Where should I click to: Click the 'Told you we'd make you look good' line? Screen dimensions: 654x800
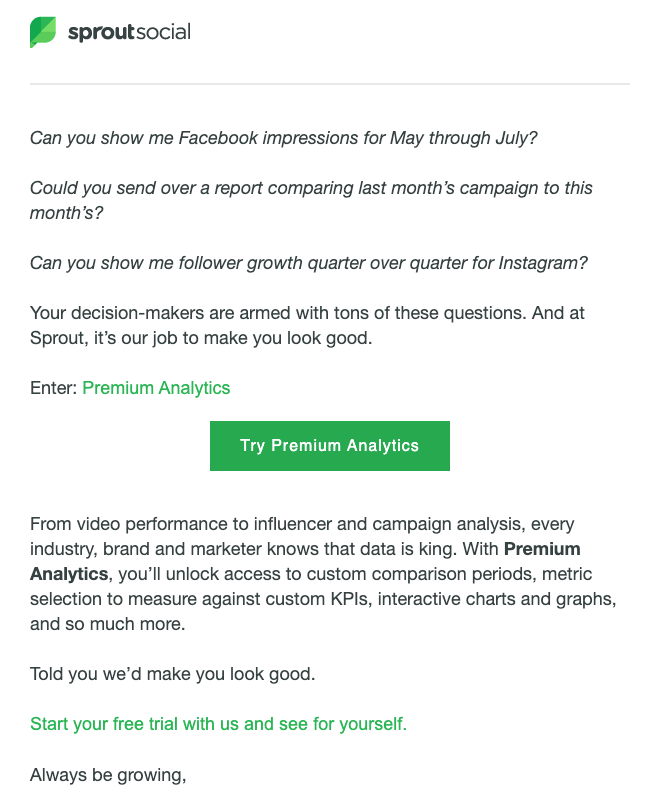(x=172, y=674)
